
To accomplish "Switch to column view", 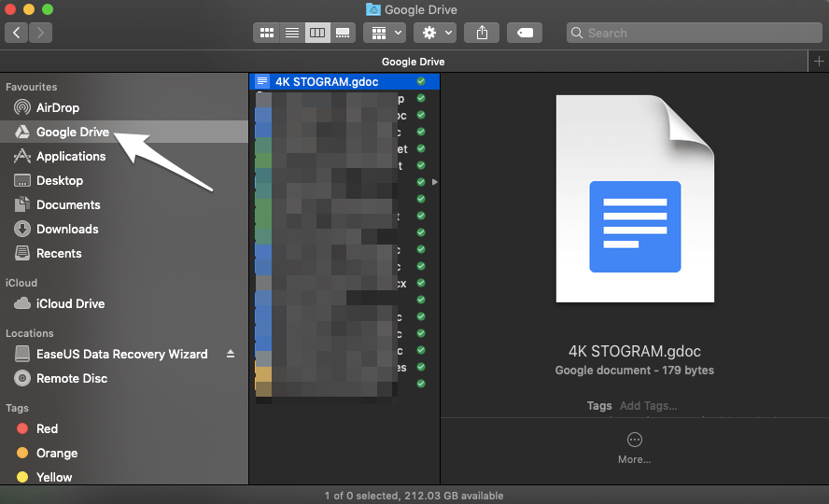I will 317,33.
